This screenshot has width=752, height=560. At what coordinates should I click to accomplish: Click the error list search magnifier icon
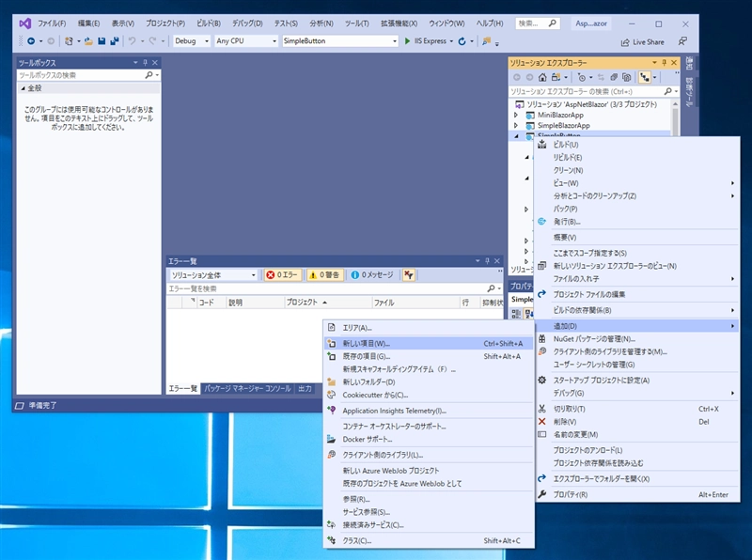pyautogui.click(x=491, y=288)
